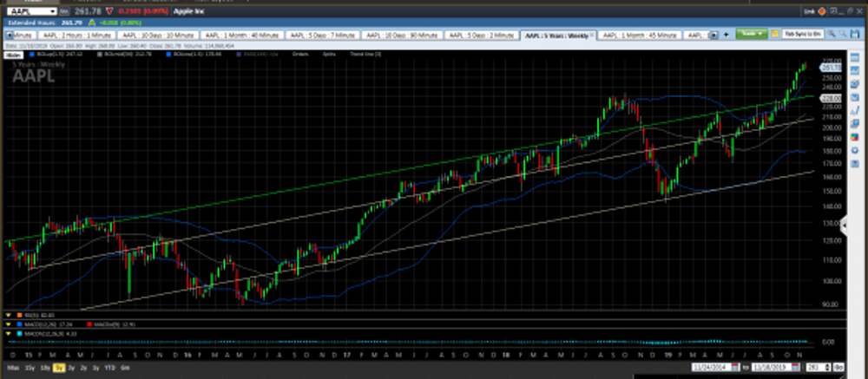Collapse the RSI indicator panel arrow
The width and height of the screenshot is (868, 379).
click(x=8, y=314)
